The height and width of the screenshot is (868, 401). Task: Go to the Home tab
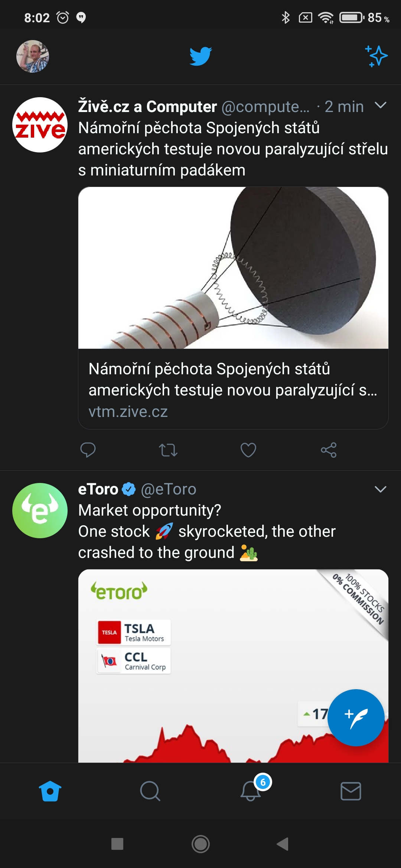[x=50, y=791]
